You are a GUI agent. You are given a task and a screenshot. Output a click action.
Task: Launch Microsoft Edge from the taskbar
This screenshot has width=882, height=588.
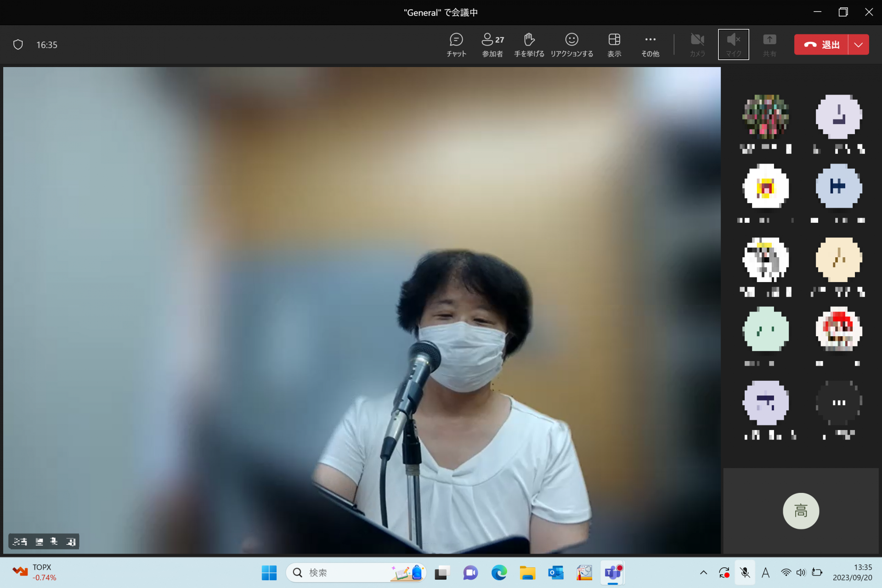click(x=499, y=573)
